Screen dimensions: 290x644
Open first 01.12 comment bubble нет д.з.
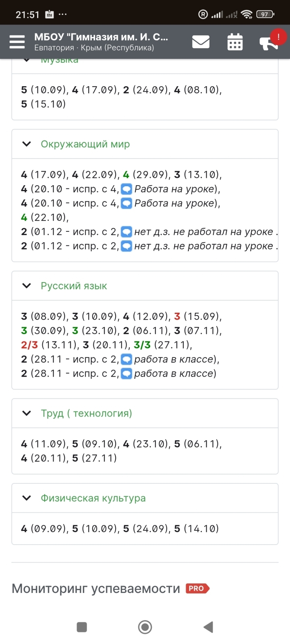[x=126, y=231]
